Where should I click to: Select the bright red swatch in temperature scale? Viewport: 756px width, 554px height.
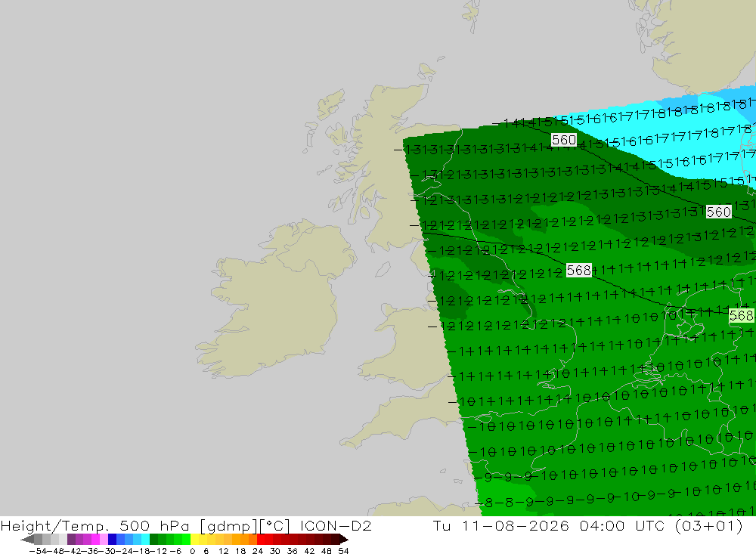pos(261,539)
